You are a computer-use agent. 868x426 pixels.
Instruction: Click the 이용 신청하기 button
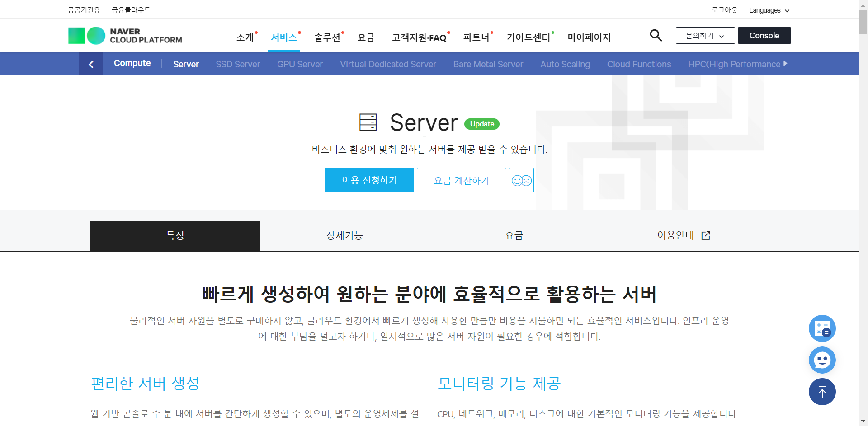[x=369, y=180]
